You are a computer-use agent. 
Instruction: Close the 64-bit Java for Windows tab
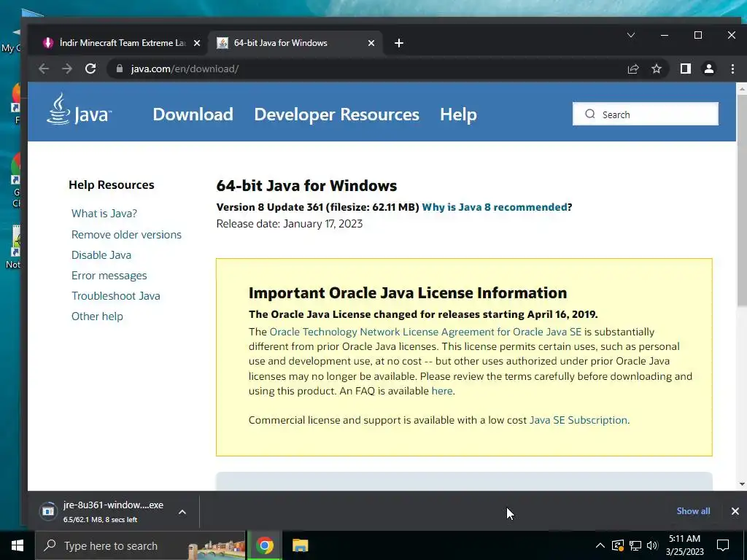pos(371,43)
